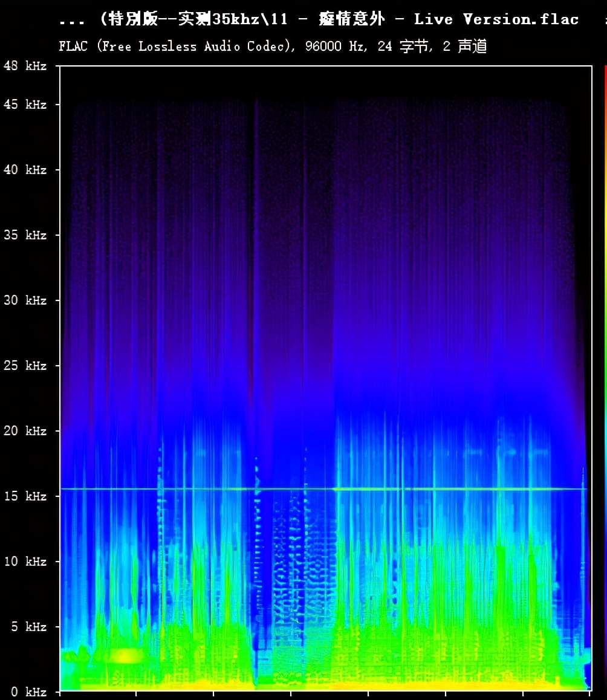Click the 35 kHz frequency label

click(25, 235)
